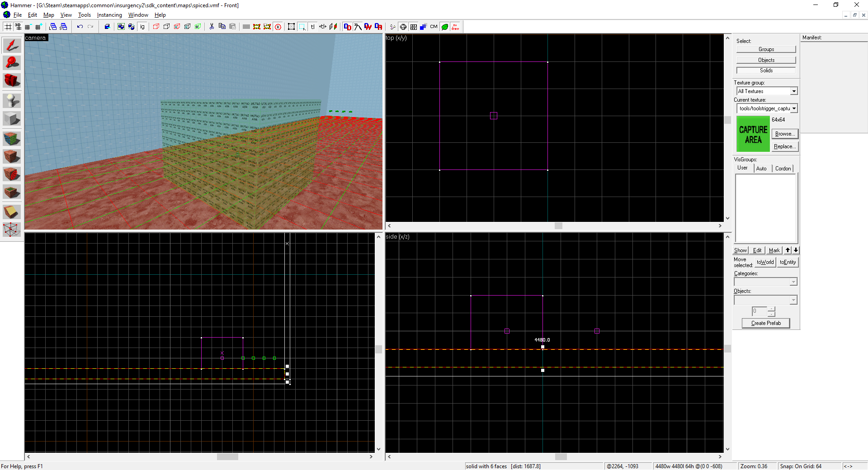
Task: Open the Instancing menu
Action: click(x=109, y=15)
